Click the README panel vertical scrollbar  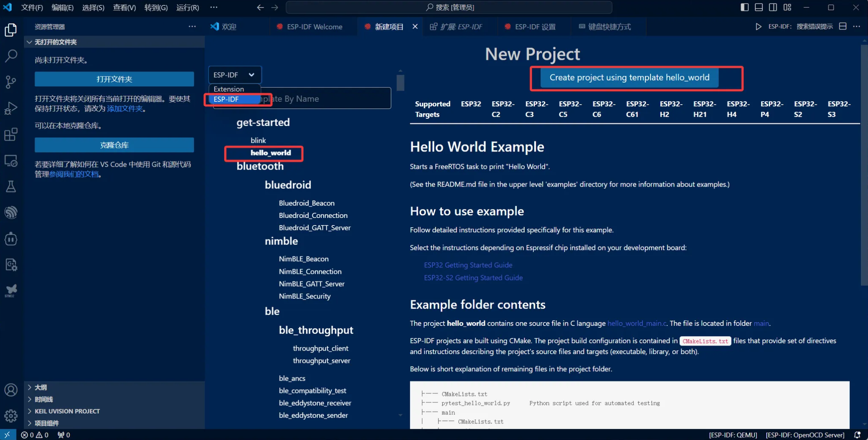(x=864, y=165)
